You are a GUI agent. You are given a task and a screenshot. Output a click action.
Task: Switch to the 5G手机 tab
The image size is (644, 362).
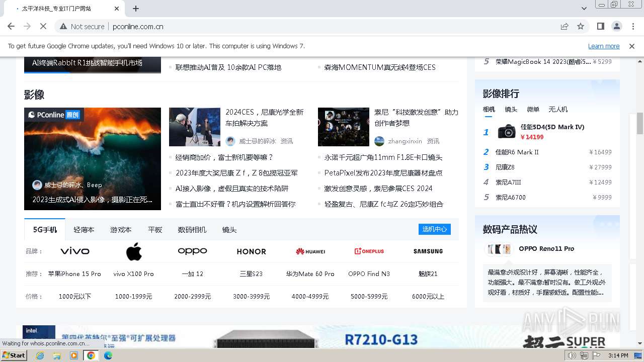(x=45, y=230)
